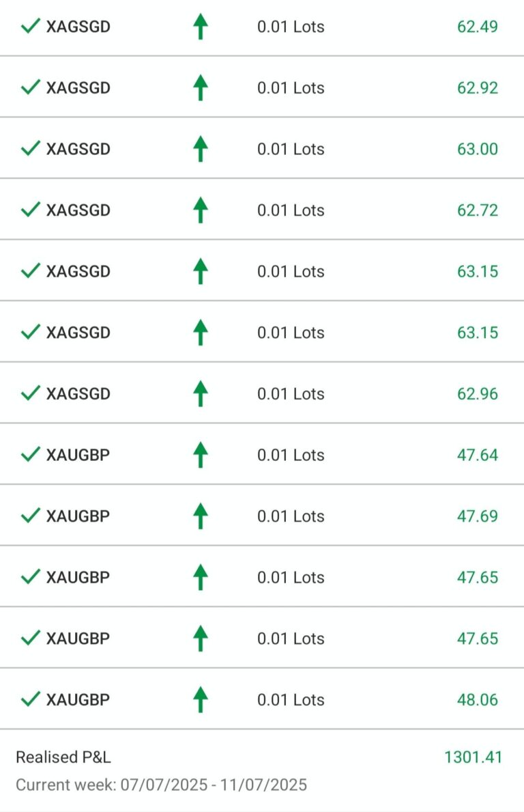524x812 pixels.
Task: Click the Realised P&L label
Action: [63, 757]
